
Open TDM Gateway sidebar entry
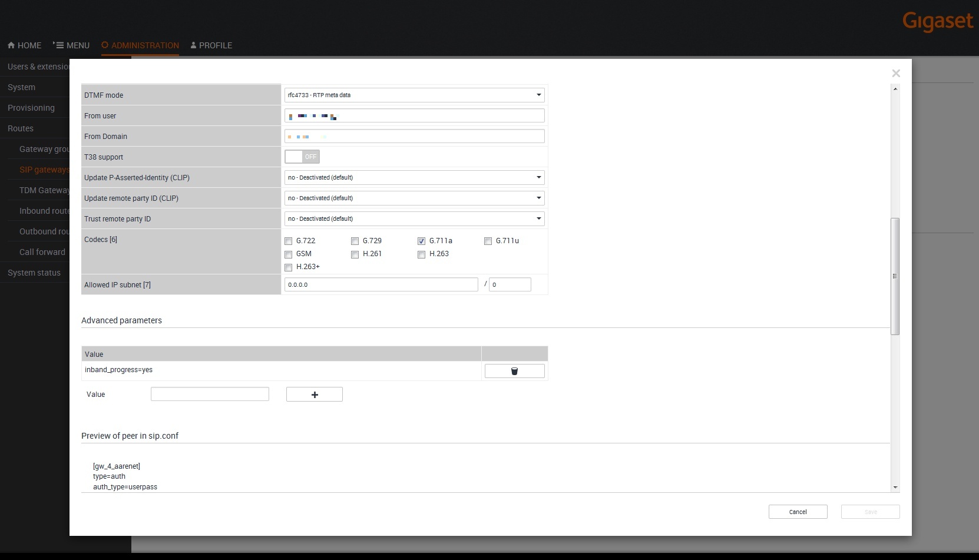click(44, 190)
